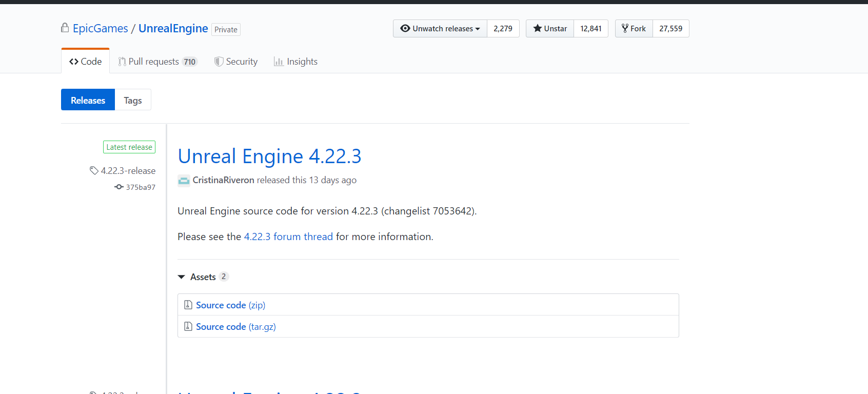Click the 'released this 13 days ago' text
Screen dimensions: 868x394
tap(307, 180)
